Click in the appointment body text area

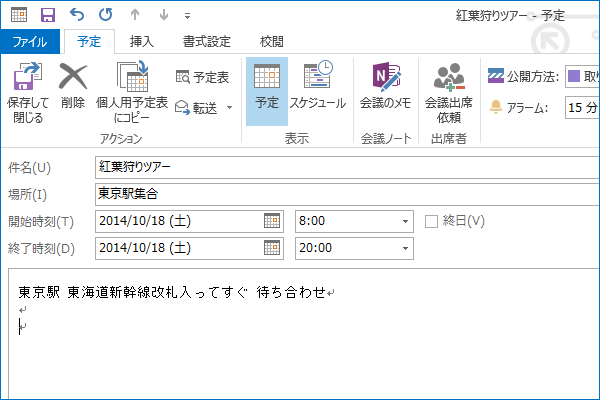click(304, 334)
